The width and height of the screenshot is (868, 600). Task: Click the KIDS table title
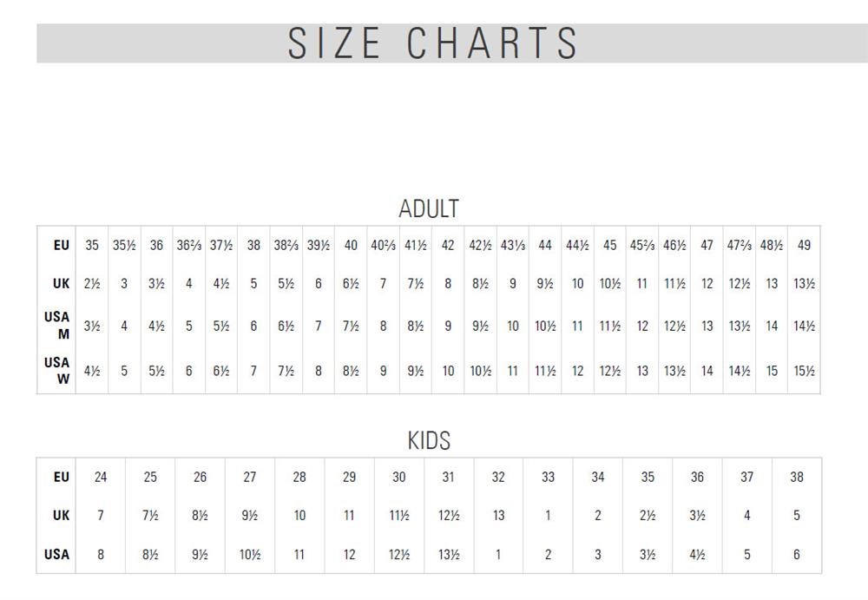(x=429, y=440)
